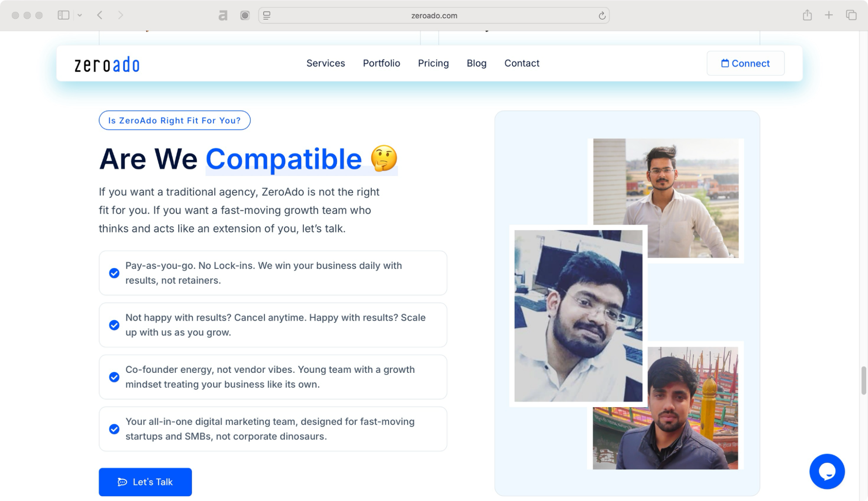This screenshot has height=501, width=868.
Task: Click the checkmark beside Co-founder energy item
Action: (114, 377)
